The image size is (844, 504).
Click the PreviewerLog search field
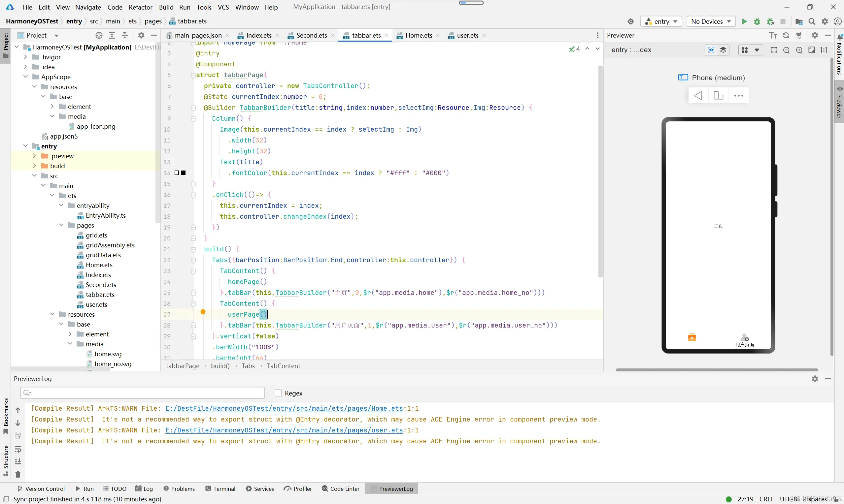point(142,393)
